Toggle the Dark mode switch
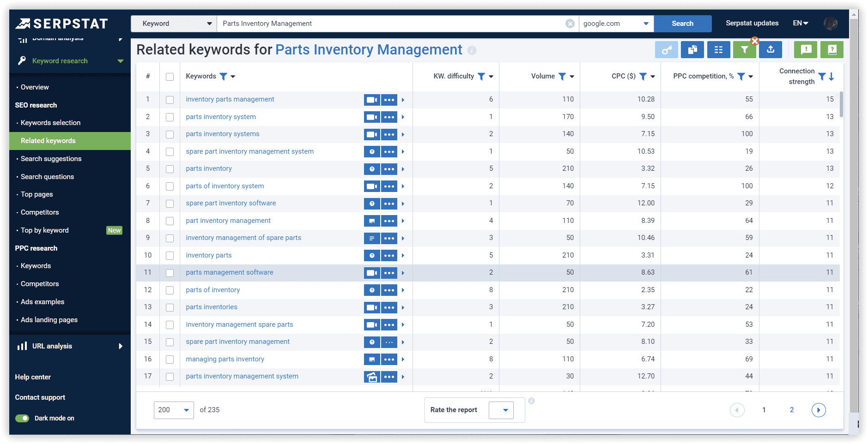The width and height of the screenshot is (868, 444). coord(22,418)
